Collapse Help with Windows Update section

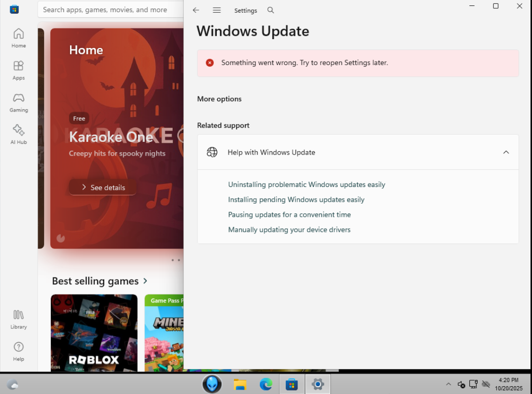[506, 152]
